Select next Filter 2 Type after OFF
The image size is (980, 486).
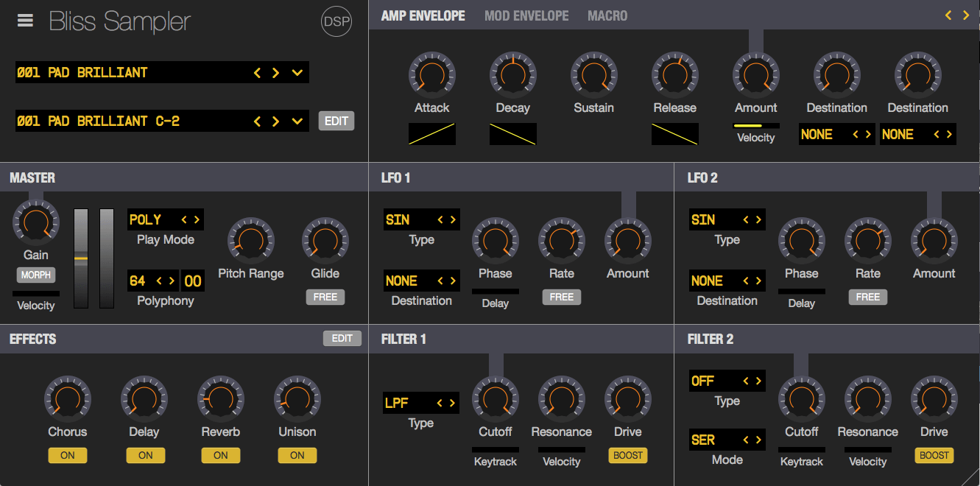pyautogui.click(x=758, y=381)
